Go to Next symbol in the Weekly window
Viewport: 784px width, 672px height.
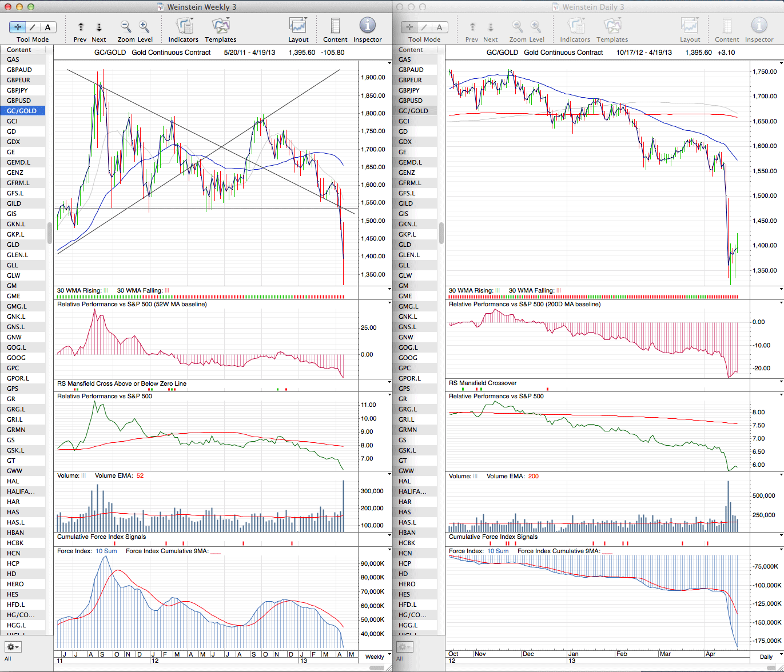pyautogui.click(x=99, y=27)
